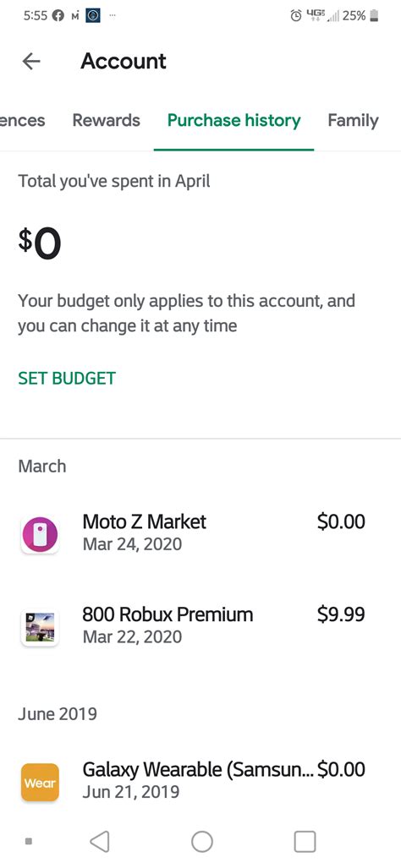Switch to the Family tab
The height and width of the screenshot is (868, 401).
click(x=353, y=120)
